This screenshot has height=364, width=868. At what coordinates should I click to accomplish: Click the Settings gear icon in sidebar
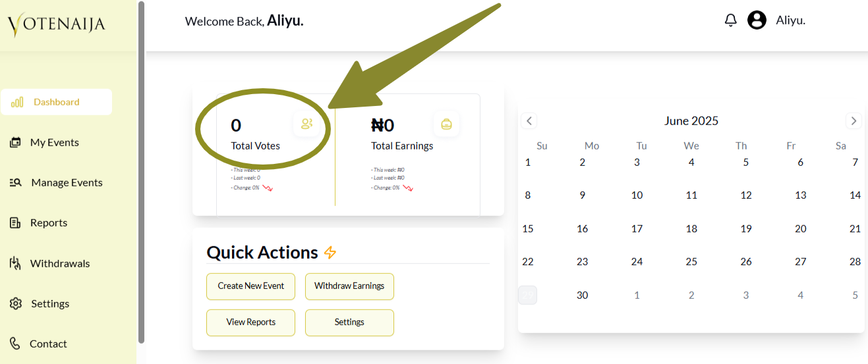[16, 304]
